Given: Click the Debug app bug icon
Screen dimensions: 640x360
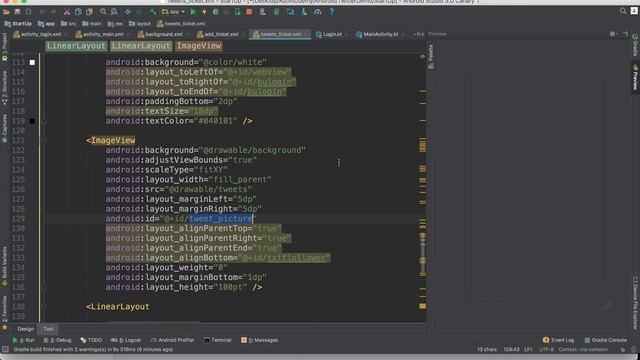Looking at the screenshot, I should [x=216, y=12].
